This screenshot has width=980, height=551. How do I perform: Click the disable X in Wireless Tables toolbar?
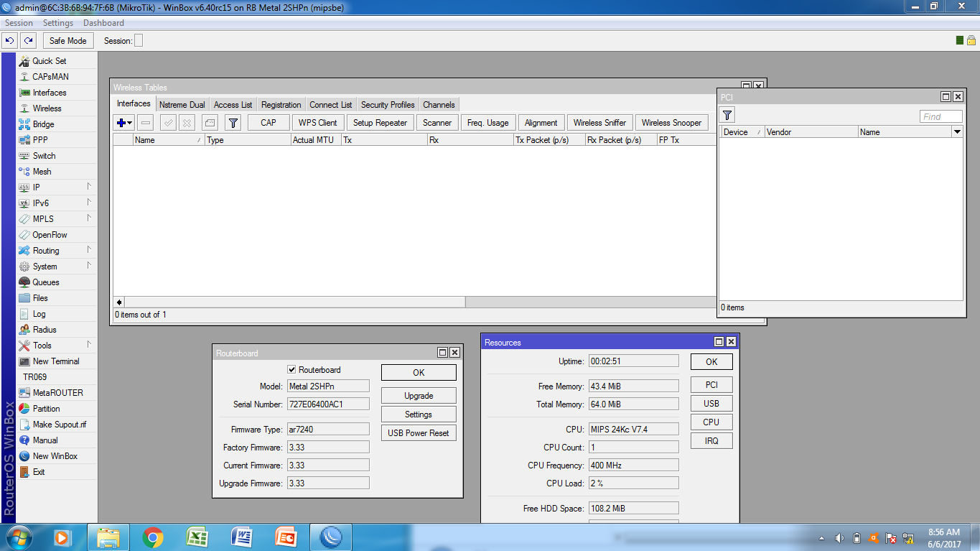pos(187,123)
